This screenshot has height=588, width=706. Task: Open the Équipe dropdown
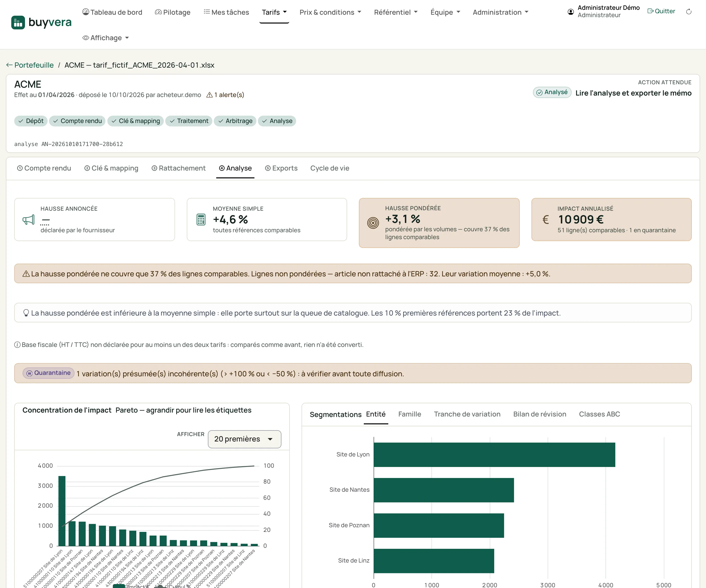pyautogui.click(x=445, y=12)
